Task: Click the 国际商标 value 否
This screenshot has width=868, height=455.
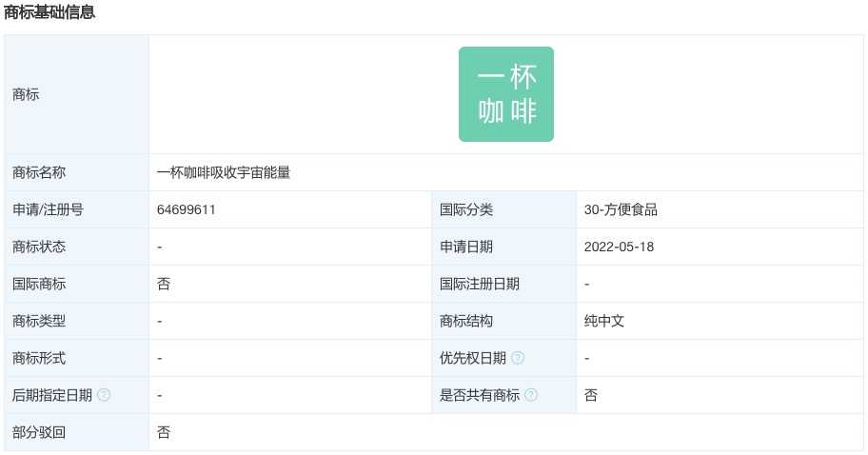Action: coord(164,284)
